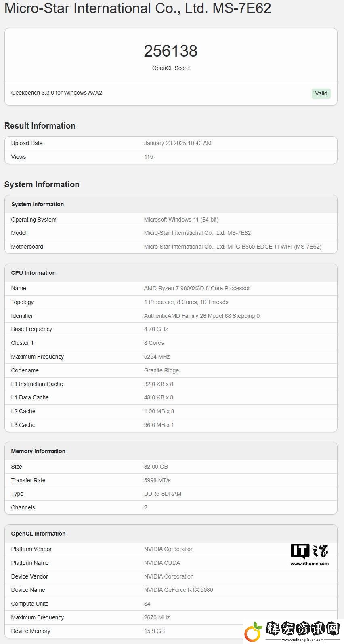Click the Views count 115

[x=149, y=157]
